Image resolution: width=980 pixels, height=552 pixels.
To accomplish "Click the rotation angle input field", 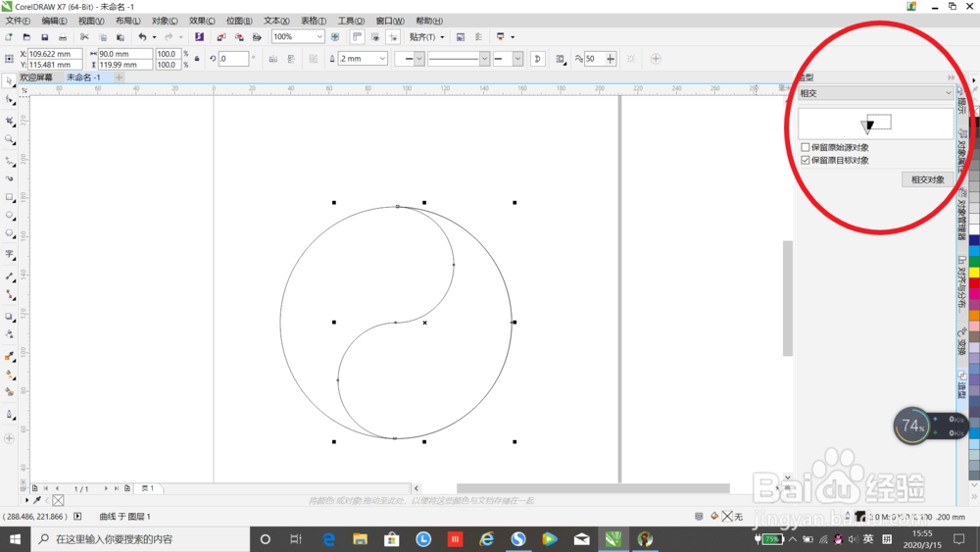I will [x=233, y=59].
